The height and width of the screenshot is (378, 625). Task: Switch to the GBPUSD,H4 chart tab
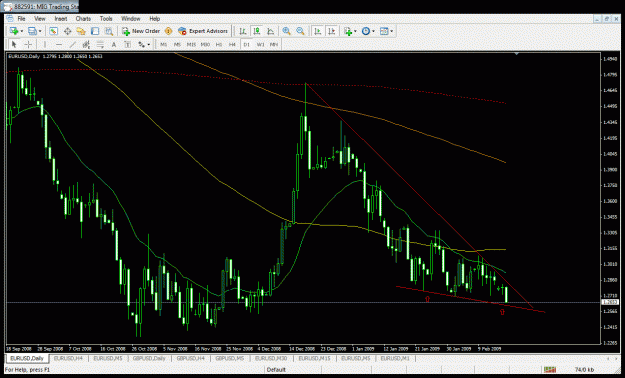point(191,358)
